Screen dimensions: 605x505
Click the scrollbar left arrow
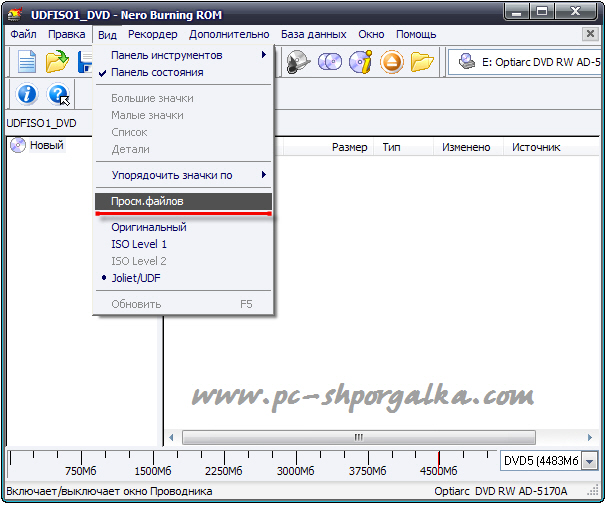coord(171,437)
